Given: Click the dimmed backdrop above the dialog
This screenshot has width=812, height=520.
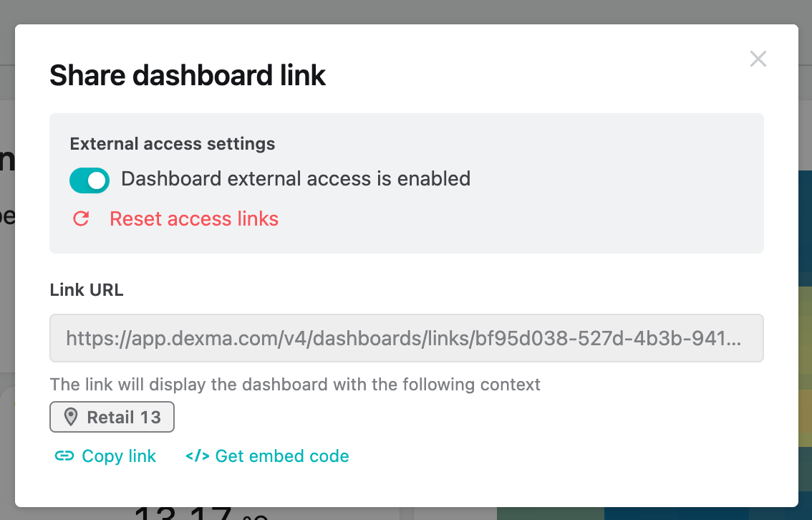Looking at the screenshot, I should click(x=406, y=11).
